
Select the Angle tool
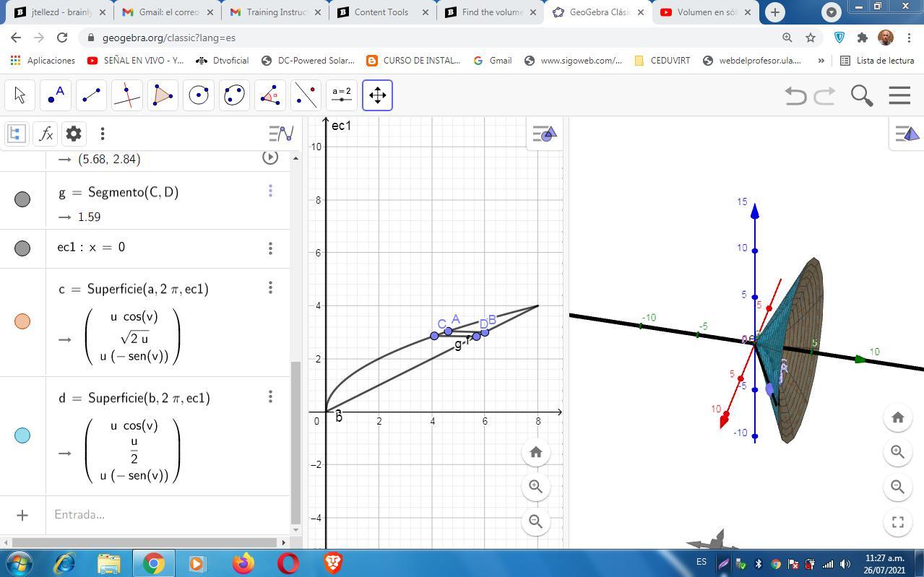(x=270, y=95)
